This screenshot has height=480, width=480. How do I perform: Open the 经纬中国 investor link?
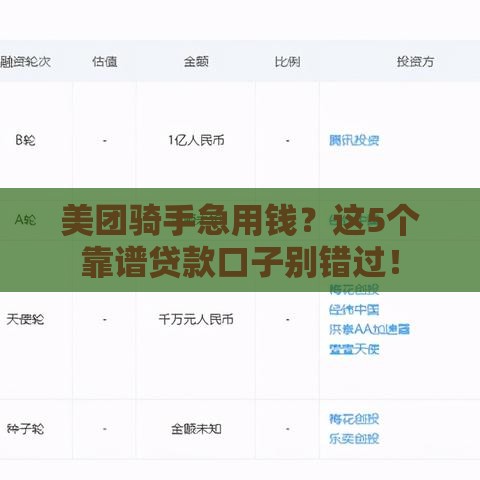pos(354,310)
